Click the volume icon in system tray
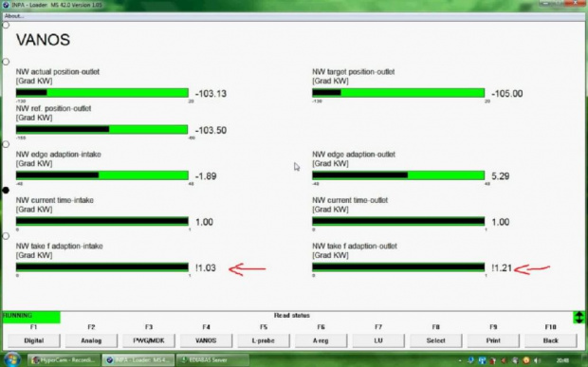 (537, 360)
